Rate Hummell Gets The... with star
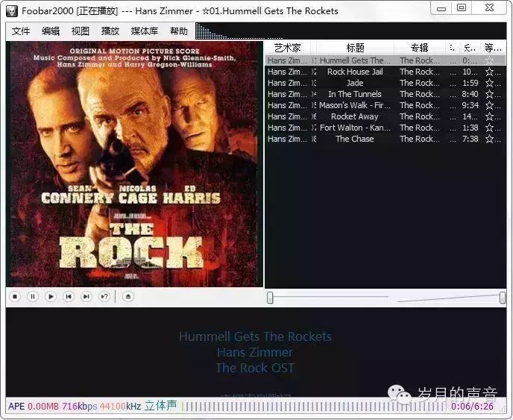Image resolution: width=513 pixels, height=420 pixels. 489,60
